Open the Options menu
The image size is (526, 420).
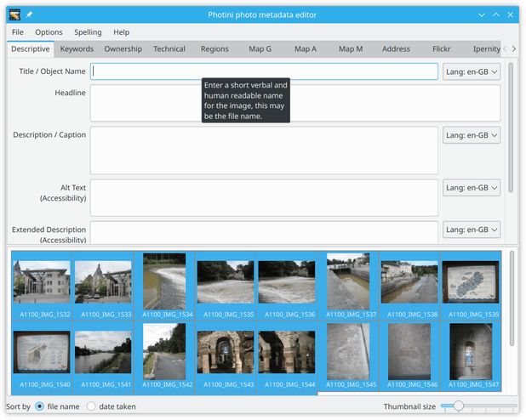click(49, 32)
